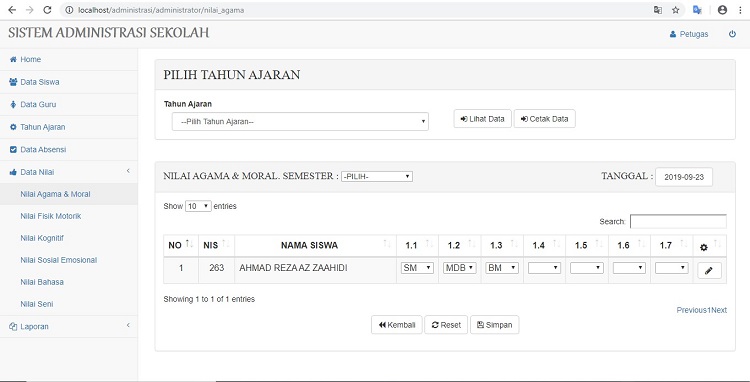
Task: Open translate page icon in address bar
Action: tap(658, 10)
